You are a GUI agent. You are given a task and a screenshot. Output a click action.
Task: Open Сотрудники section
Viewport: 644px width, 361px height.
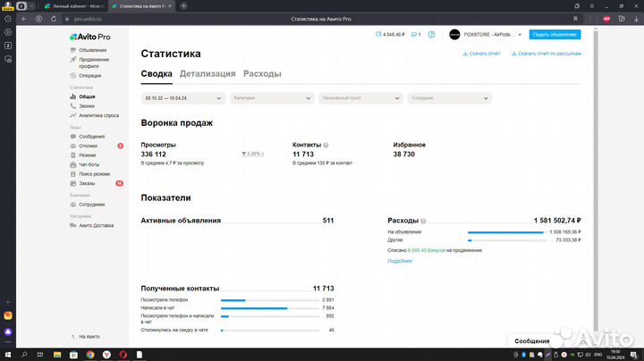coord(91,205)
